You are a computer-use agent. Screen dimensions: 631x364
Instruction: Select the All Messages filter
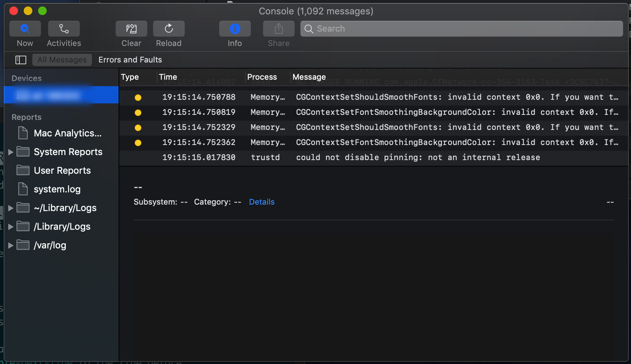62,60
